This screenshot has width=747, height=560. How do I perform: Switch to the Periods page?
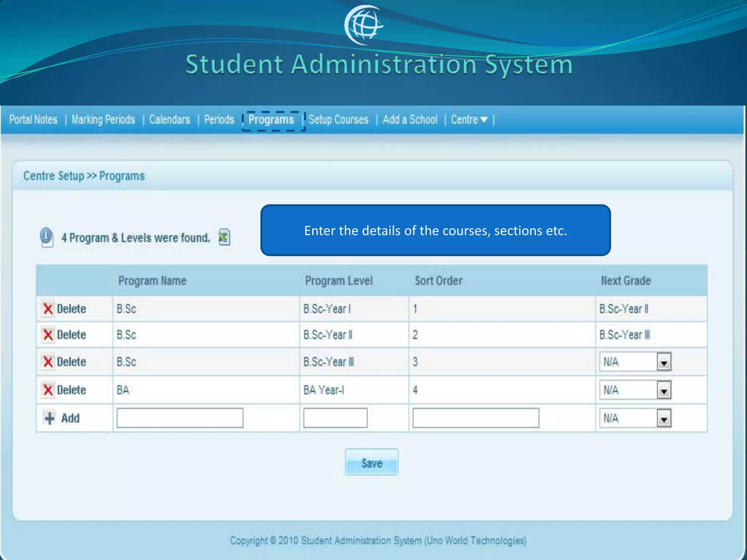pos(219,119)
